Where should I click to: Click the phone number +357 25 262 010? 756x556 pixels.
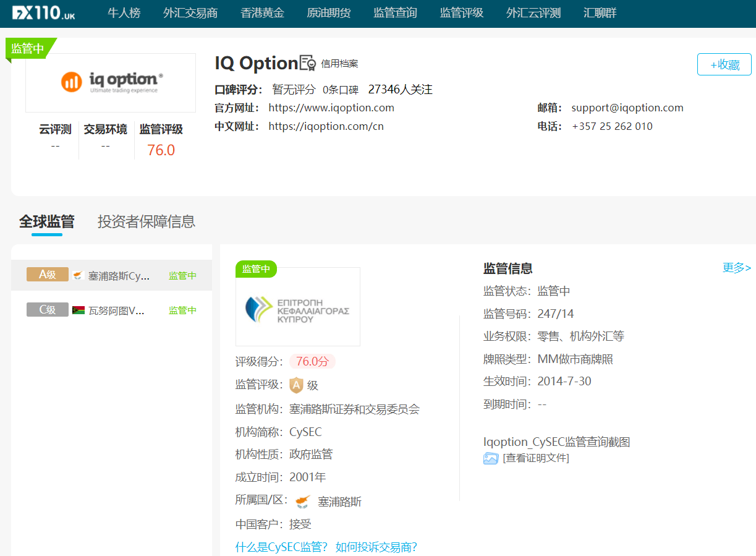coord(612,126)
